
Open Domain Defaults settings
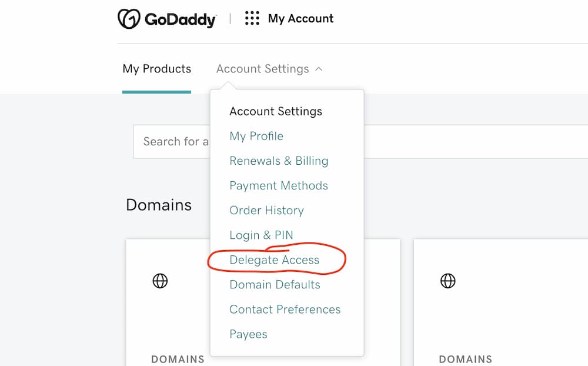point(275,285)
